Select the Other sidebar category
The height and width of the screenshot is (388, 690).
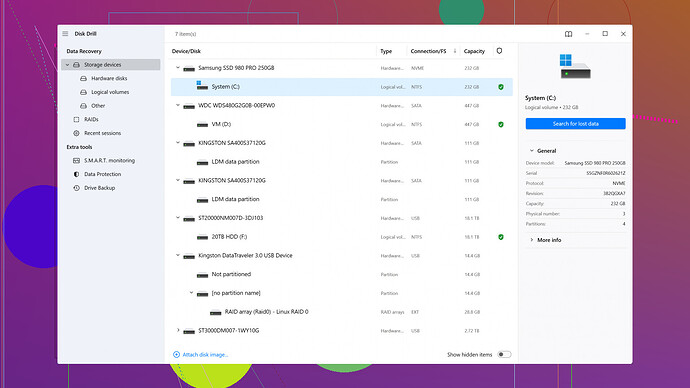[98, 106]
